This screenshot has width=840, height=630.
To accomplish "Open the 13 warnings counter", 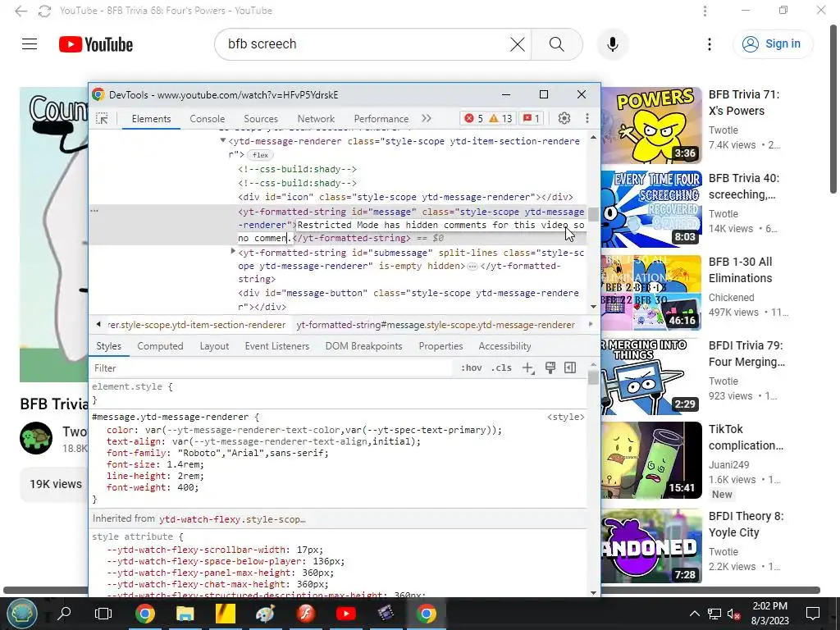I will [x=501, y=118].
